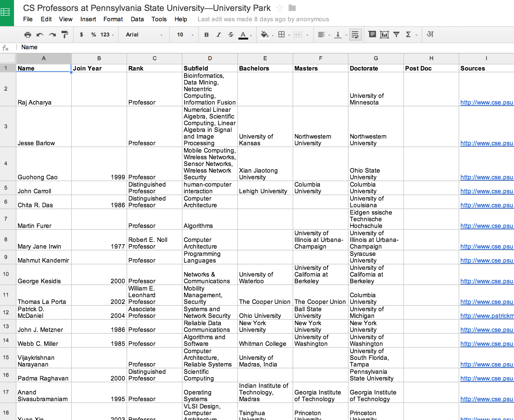514x420 pixels.
Task: Select the cell Algorithms
Action: 210,219
